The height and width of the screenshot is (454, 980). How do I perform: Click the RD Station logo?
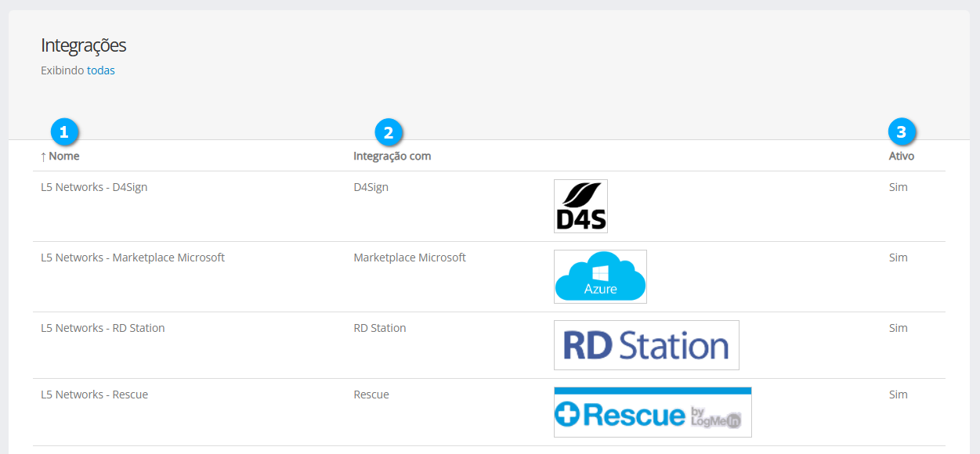click(x=646, y=345)
